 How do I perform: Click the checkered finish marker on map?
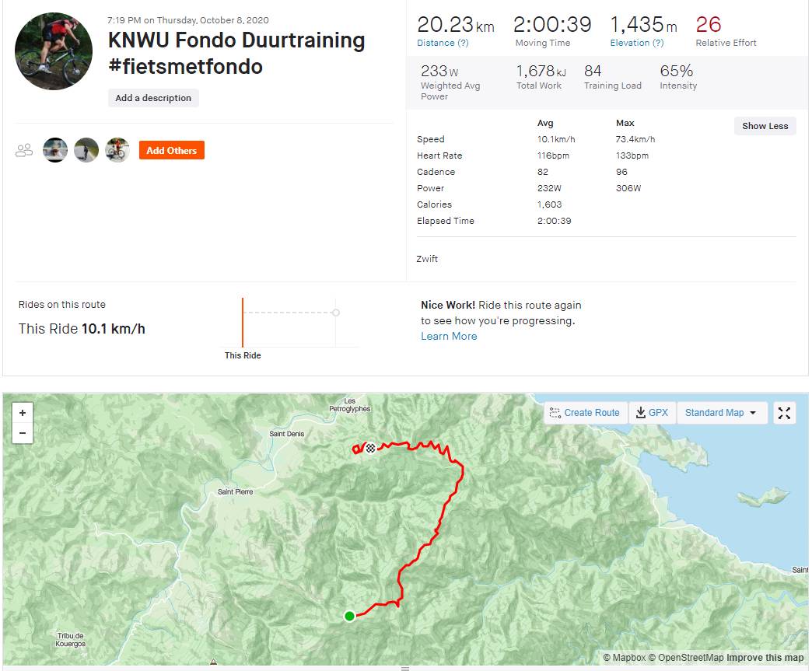(371, 447)
